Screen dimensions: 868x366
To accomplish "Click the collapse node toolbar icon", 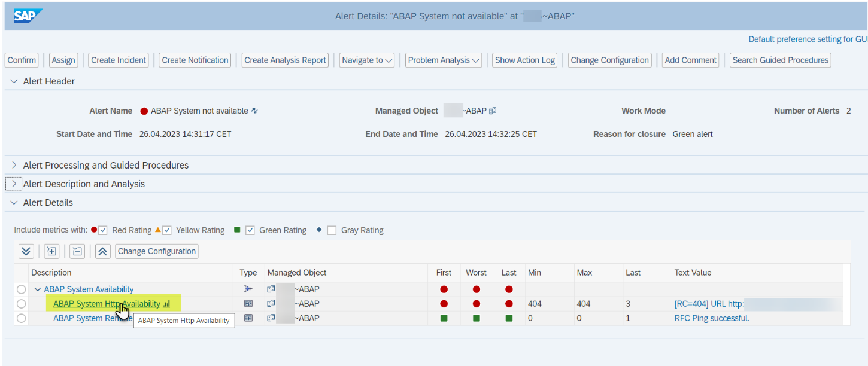I will coord(77,251).
